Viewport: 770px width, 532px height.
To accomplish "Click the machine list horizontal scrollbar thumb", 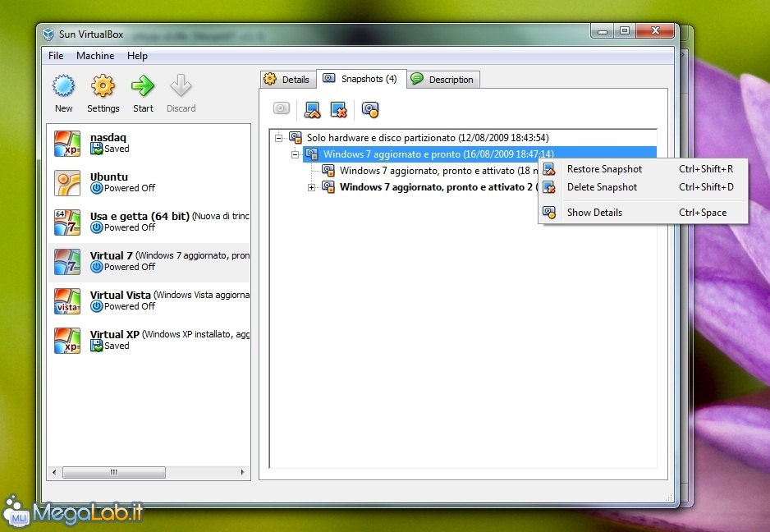I will pyautogui.click(x=114, y=473).
